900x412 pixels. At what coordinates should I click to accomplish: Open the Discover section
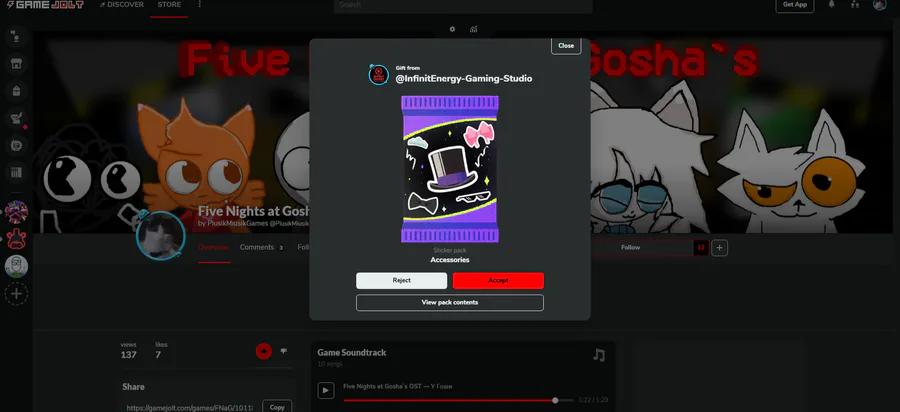tap(121, 5)
